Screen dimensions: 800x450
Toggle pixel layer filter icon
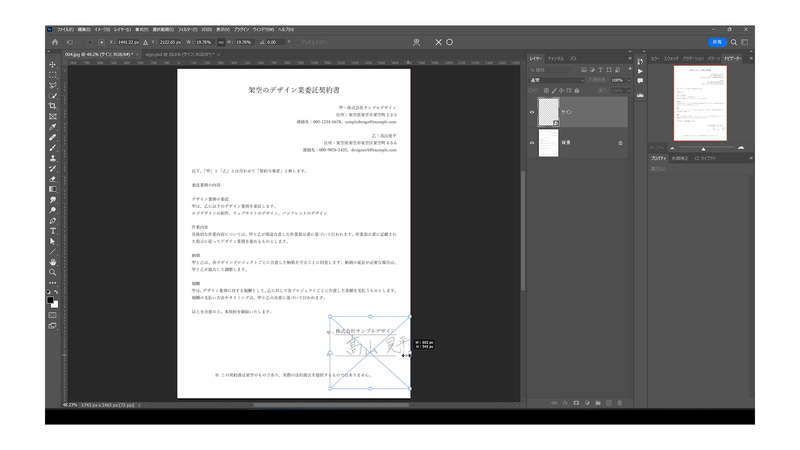click(x=584, y=69)
